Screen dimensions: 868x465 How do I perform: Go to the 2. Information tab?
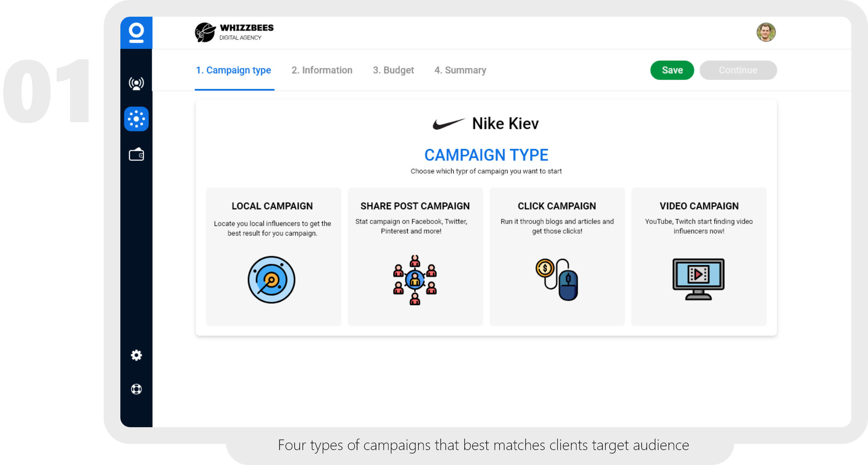click(x=322, y=70)
